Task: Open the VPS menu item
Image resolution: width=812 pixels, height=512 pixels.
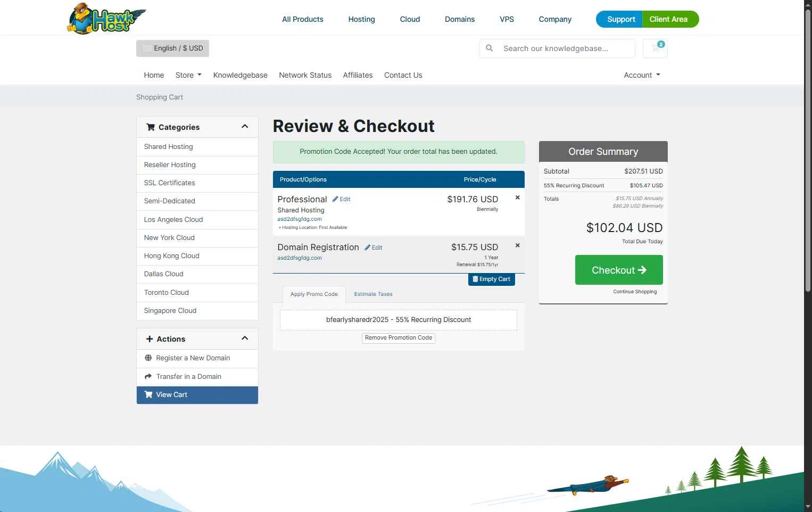Action: point(507,19)
